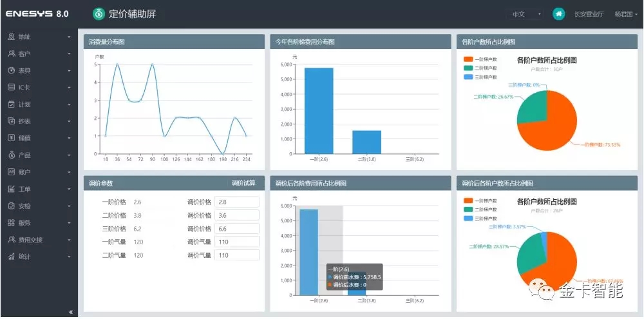644x319 pixels.
Task: Open the 安检 menu item
Action: (39, 206)
